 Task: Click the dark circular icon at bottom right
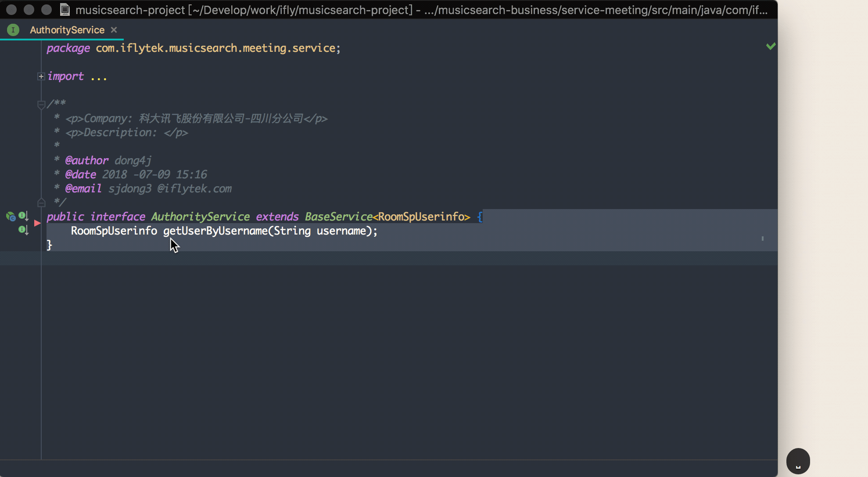797,461
